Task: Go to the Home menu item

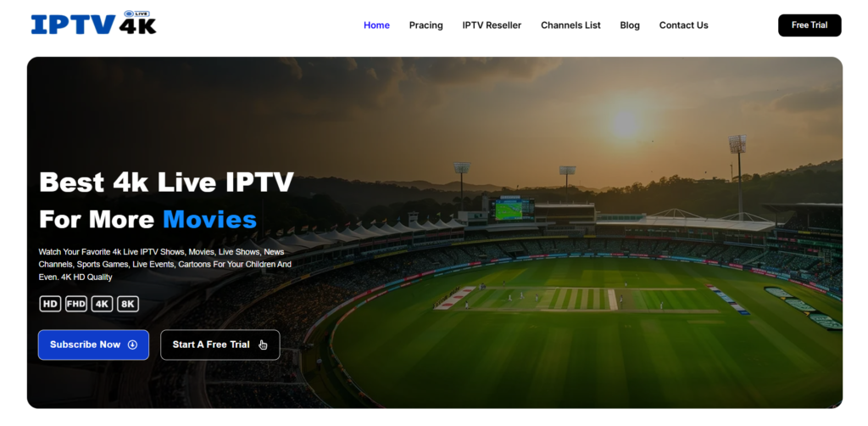Action: coord(376,25)
